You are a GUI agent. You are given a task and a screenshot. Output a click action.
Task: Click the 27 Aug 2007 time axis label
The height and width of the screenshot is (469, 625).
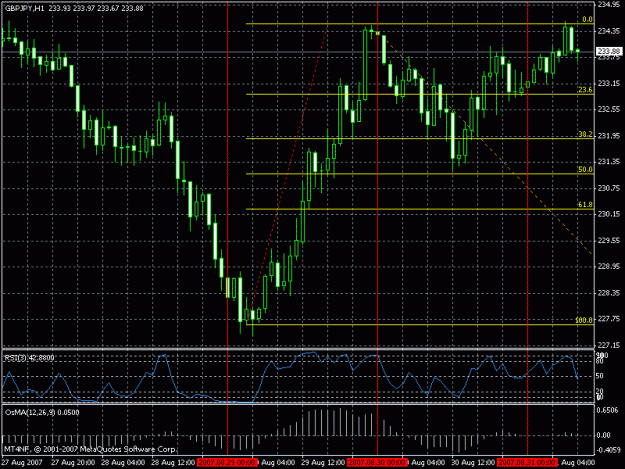[22, 463]
